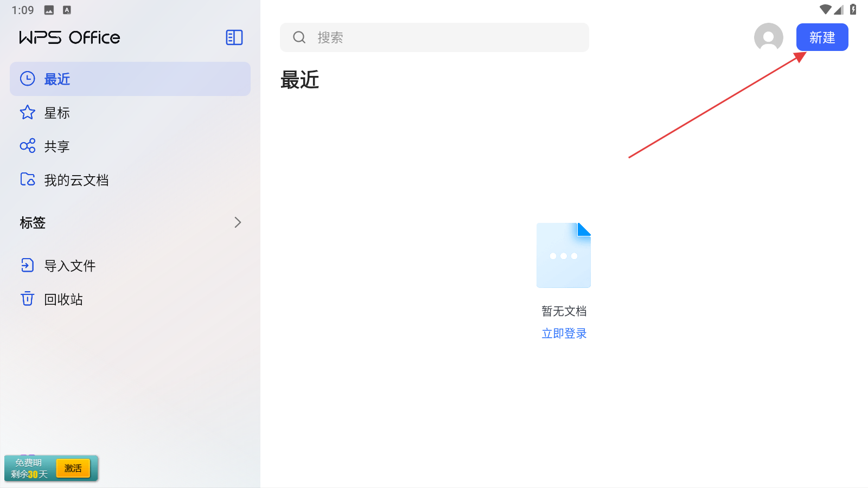Collapse the sidebar with the panel icon
The height and width of the screenshot is (488, 868).
click(234, 37)
